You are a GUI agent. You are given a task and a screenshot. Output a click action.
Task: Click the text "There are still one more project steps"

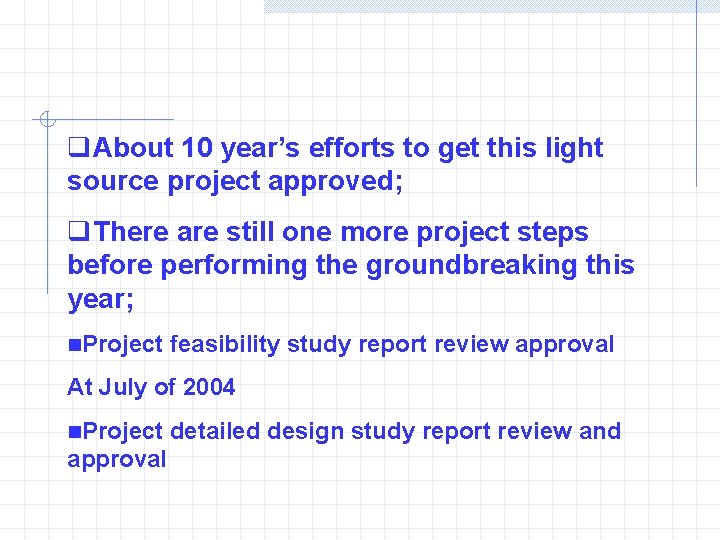point(342,232)
